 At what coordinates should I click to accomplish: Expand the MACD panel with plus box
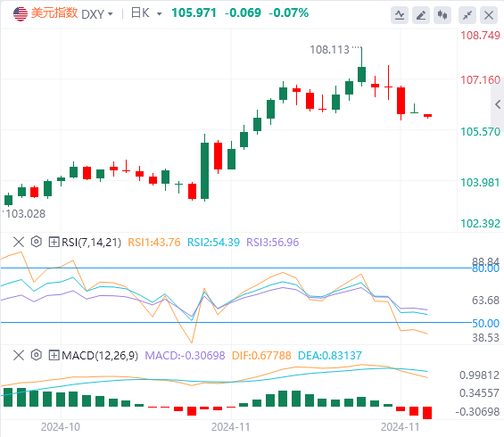pos(54,355)
